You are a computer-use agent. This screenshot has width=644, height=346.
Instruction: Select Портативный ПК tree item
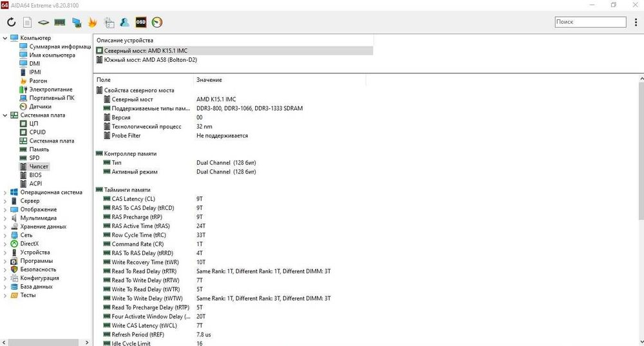pyautogui.click(x=52, y=98)
